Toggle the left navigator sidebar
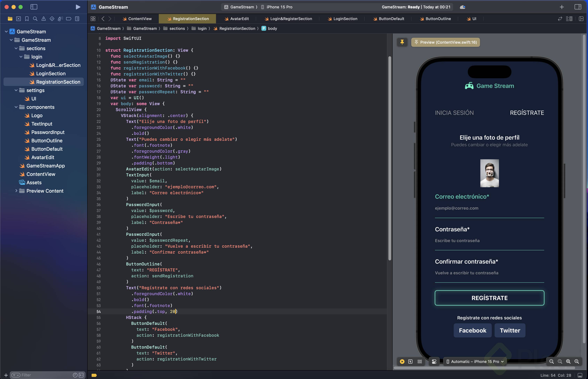This screenshot has height=379, width=588. coord(34,7)
